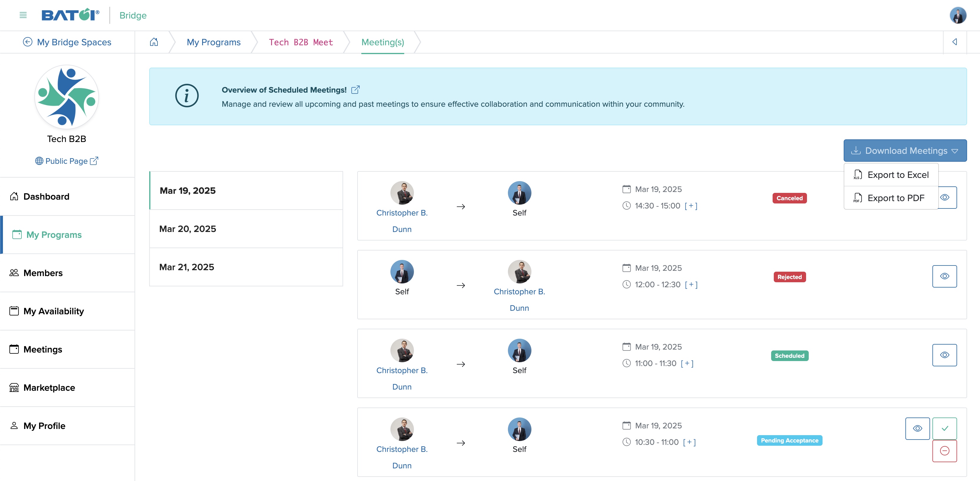Select the Meeting(s) breadcrumb tab

[x=383, y=42]
